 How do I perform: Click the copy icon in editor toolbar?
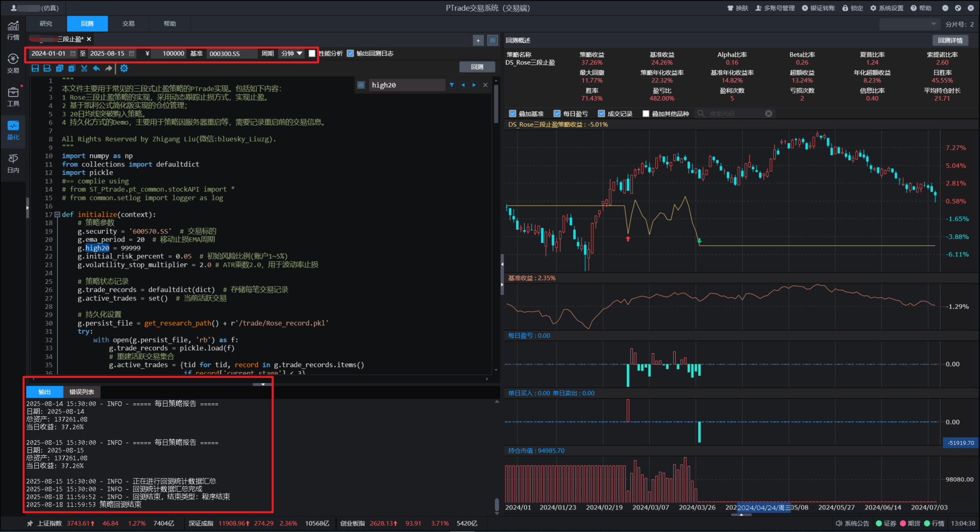click(x=60, y=68)
